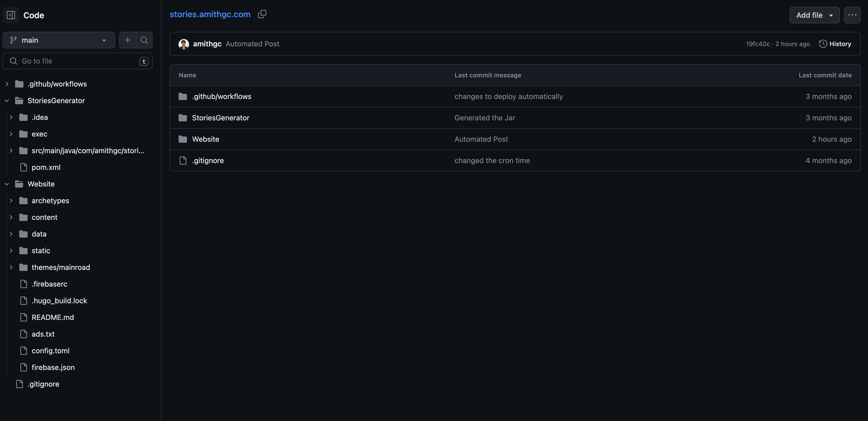Expand the themes/mainroad folder chevron
This screenshot has height=421, width=868.
11,267
